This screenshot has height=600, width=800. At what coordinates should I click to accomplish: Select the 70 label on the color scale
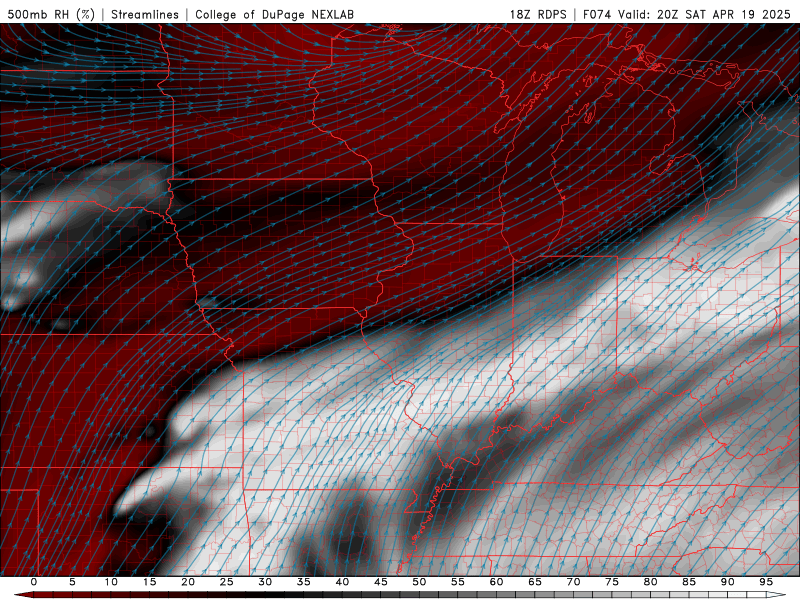(573, 582)
